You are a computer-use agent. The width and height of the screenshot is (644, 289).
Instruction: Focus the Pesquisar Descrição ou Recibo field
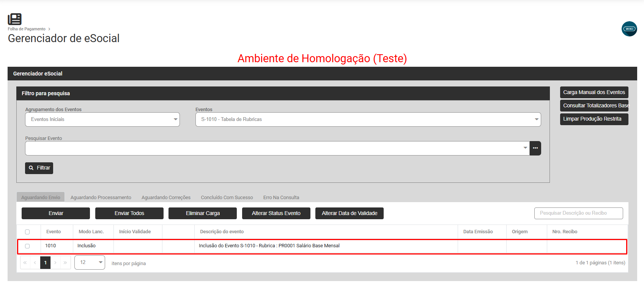click(579, 213)
